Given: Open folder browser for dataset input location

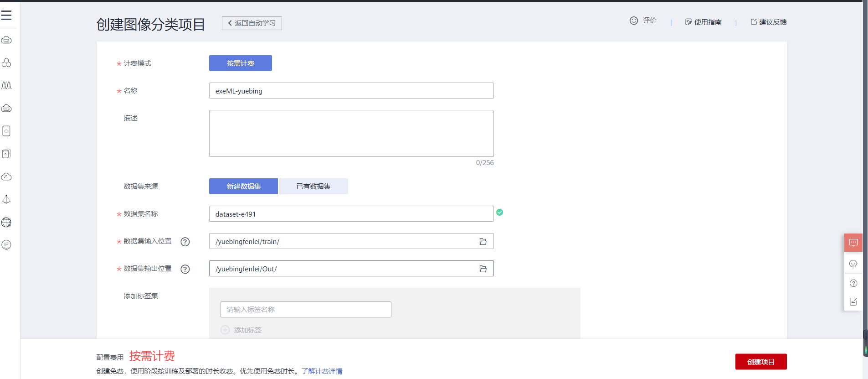Looking at the screenshot, I should 483,241.
